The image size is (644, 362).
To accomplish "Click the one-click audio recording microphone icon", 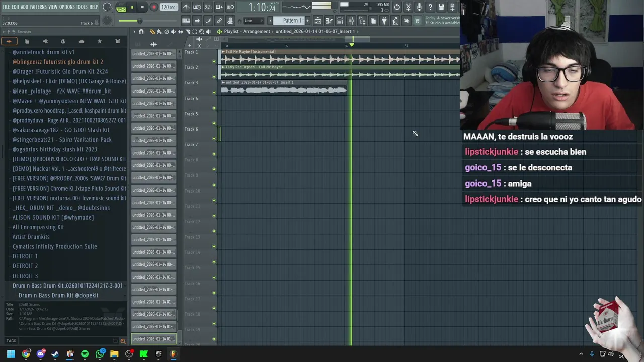I will tap(419, 7).
